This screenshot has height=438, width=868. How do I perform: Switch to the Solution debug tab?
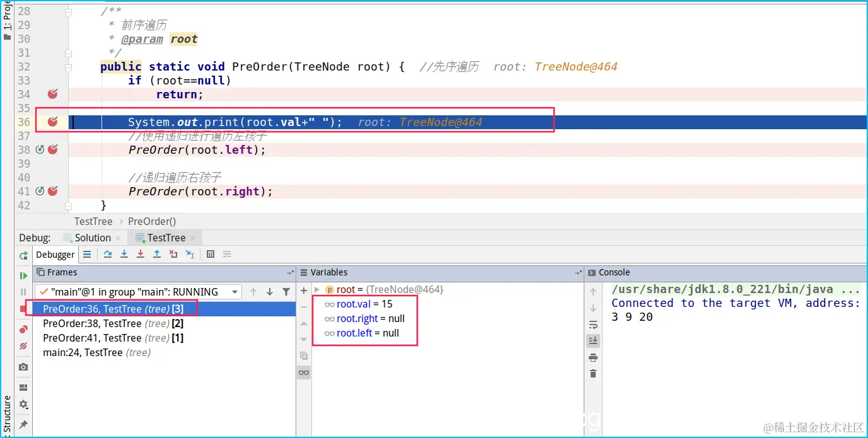pyautogui.click(x=93, y=238)
